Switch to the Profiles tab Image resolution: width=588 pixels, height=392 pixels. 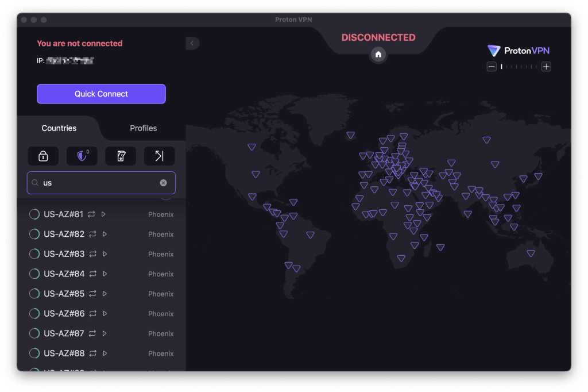tap(143, 128)
